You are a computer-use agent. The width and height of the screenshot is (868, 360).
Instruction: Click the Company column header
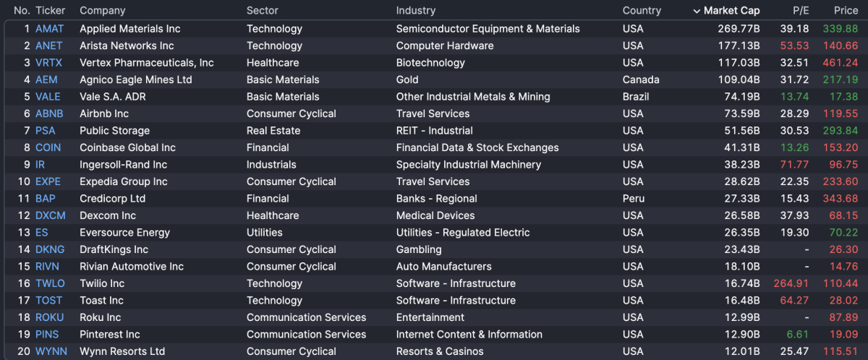point(102,11)
